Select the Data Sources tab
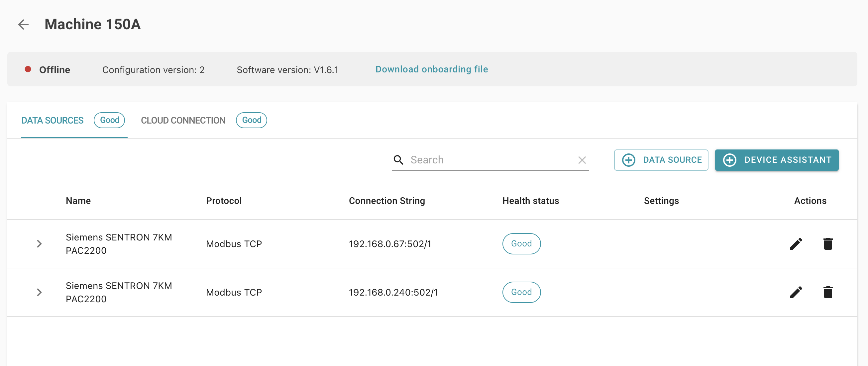Screen dimensions: 868x366 (x=52, y=120)
